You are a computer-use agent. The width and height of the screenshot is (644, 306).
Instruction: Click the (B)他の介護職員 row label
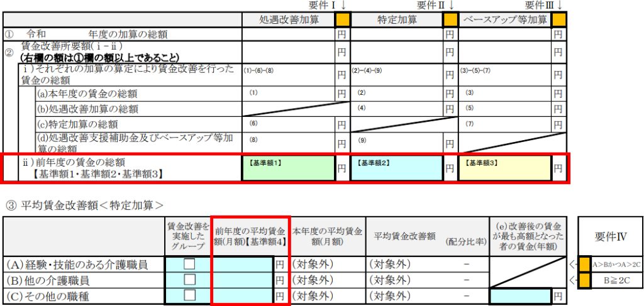48,281
